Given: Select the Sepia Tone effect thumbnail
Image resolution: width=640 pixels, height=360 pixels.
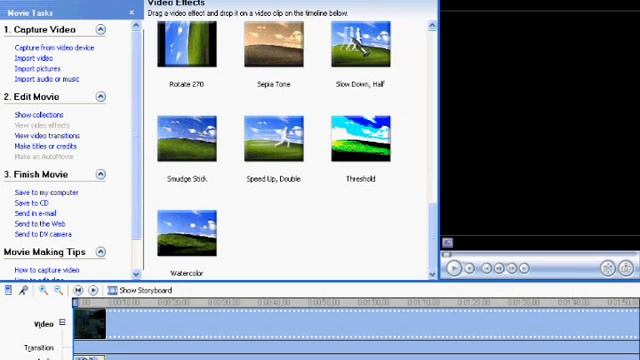Looking at the screenshot, I should [274, 44].
